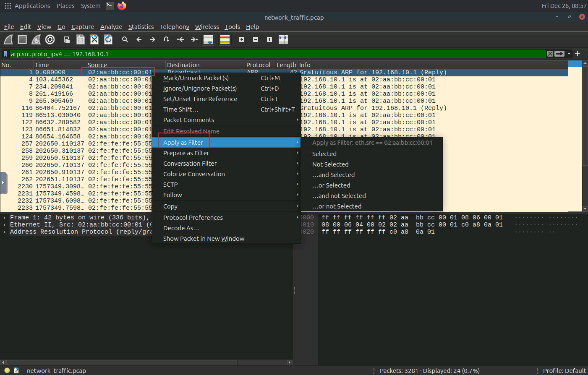The image size is (588, 375).
Task: Zoom in the packet text
Action: click(242, 39)
